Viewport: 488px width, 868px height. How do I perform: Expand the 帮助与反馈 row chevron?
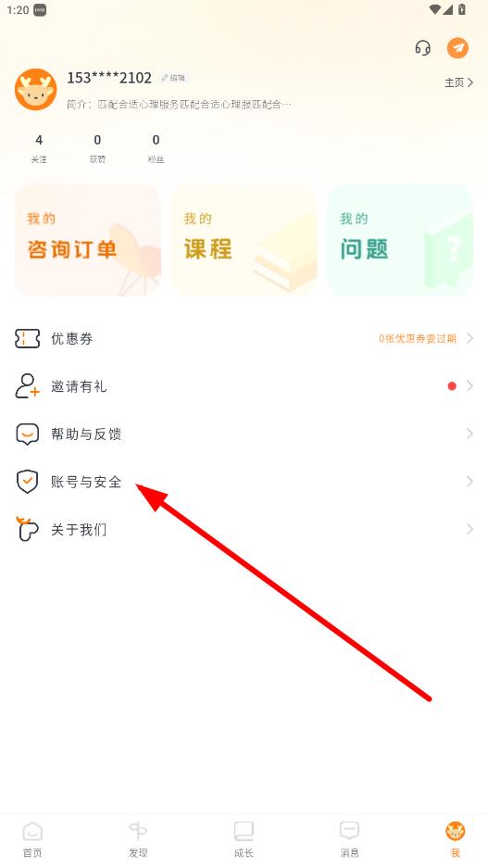[469, 434]
